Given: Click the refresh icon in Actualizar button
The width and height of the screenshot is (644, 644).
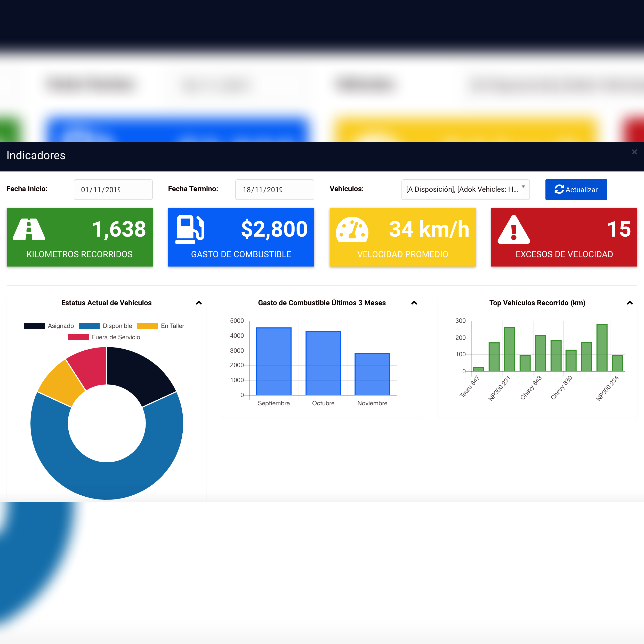Looking at the screenshot, I should [x=559, y=189].
